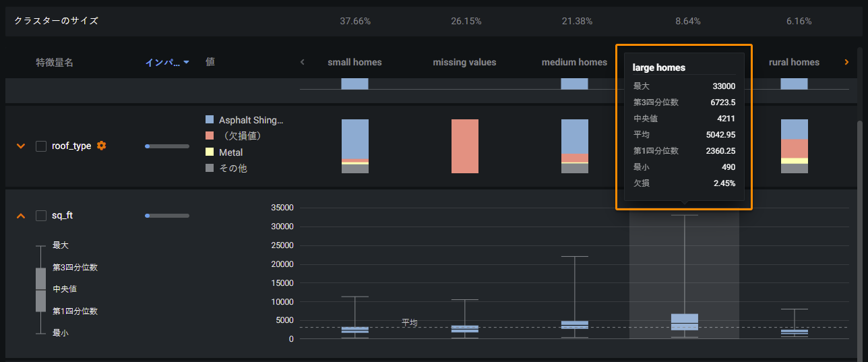868x362 pixels.
Task: Click the yellow Metal legend square
Action: point(210,152)
